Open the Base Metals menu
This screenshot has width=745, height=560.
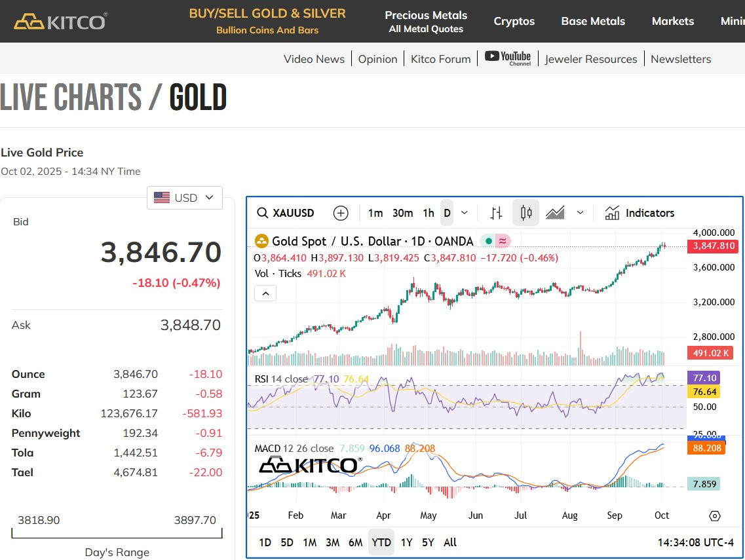click(x=593, y=22)
